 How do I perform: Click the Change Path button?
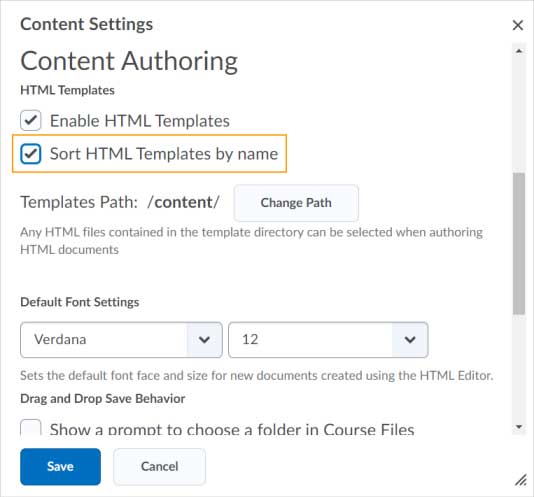click(296, 203)
